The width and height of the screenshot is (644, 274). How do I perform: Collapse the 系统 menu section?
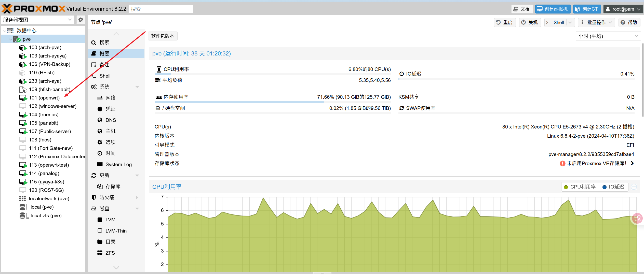(x=137, y=87)
